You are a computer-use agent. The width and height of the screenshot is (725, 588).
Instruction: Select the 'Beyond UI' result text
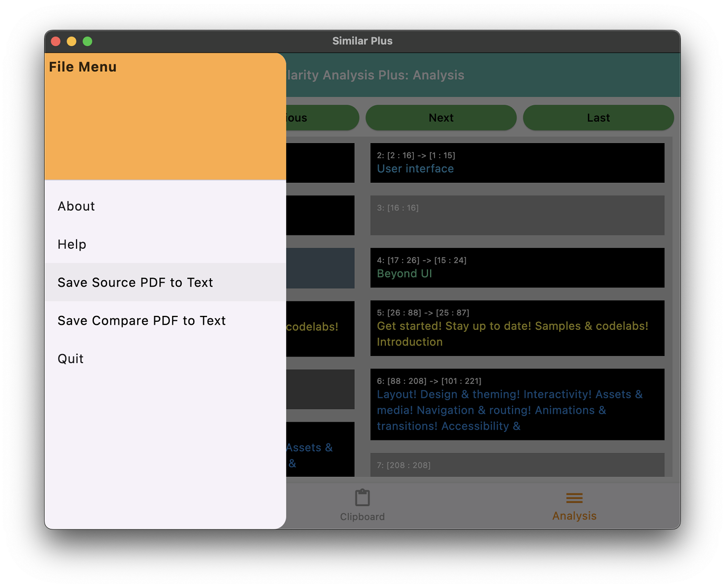[404, 274]
